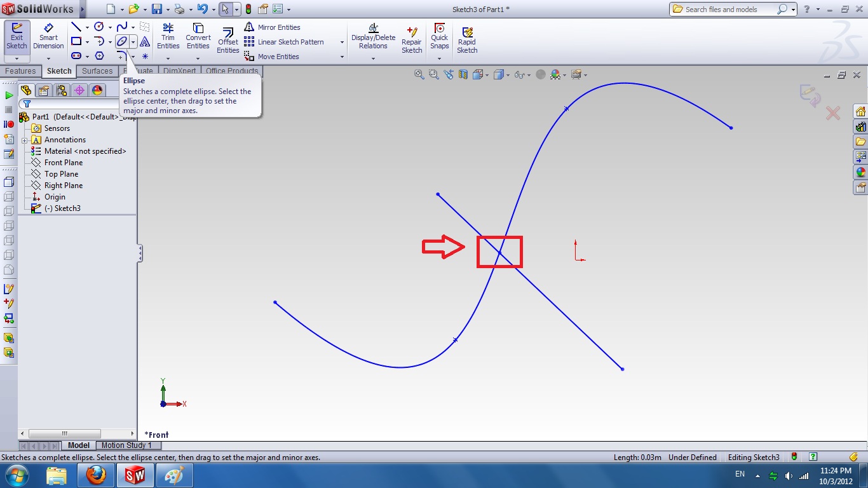Select the sketch Text tool
This screenshot has height=488, width=868.
pyautogui.click(x=145, y=41)
